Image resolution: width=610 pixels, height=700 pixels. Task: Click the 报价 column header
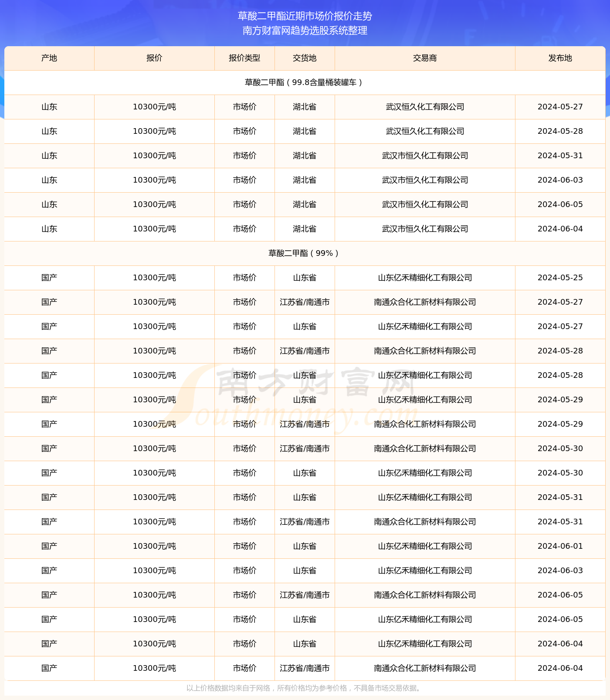154,58
